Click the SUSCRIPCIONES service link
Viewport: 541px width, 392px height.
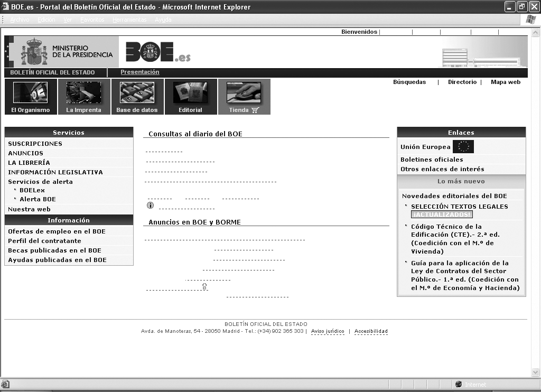click(x=35, y=144)
